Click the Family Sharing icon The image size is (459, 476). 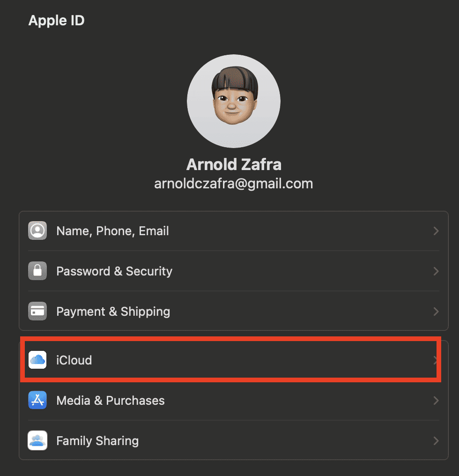(x=37, y=441)
